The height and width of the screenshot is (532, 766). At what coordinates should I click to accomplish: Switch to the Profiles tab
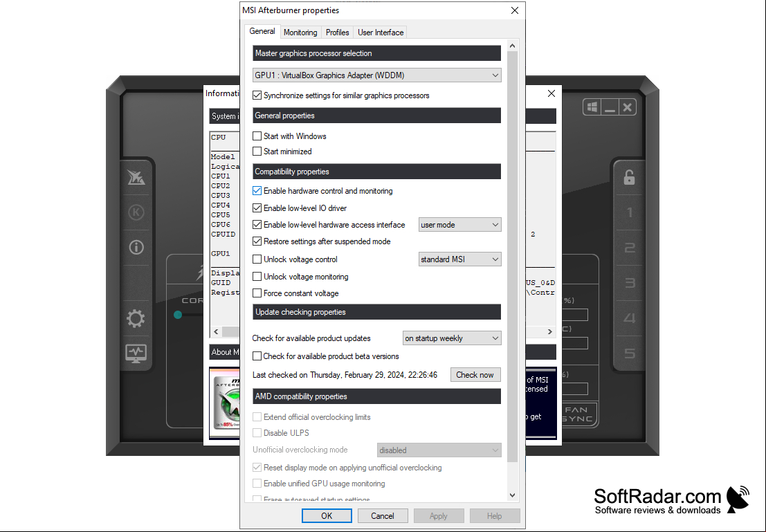[338, 33]
